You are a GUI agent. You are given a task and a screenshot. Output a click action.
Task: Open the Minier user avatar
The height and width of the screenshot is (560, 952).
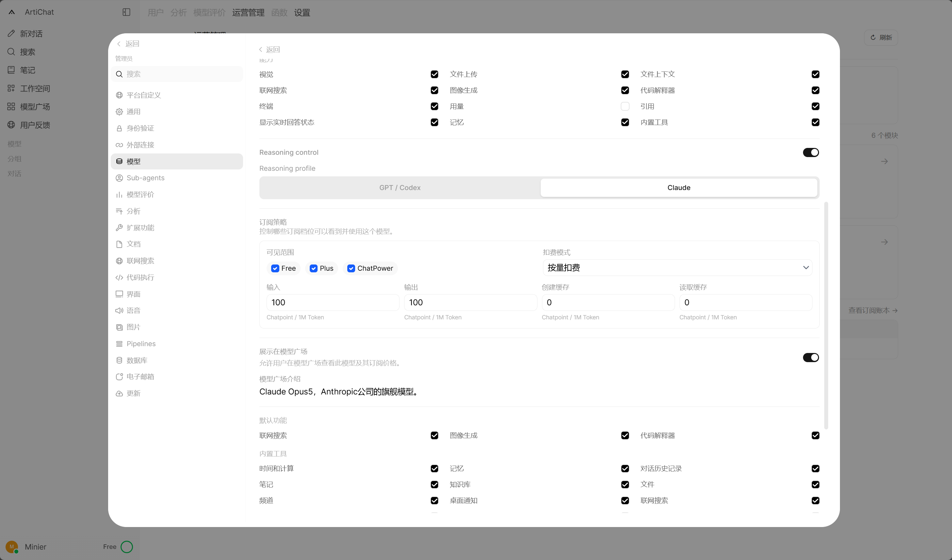[12, 547]
